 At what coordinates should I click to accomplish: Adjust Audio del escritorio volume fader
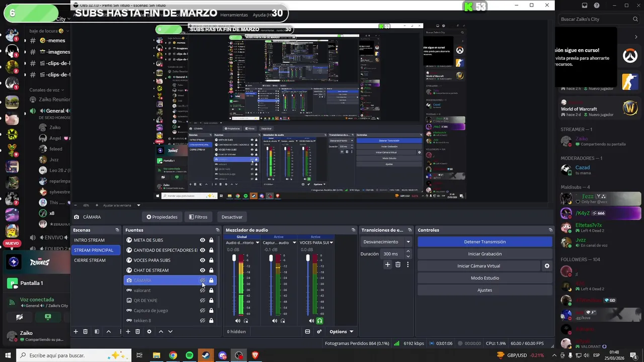[234, 258]
